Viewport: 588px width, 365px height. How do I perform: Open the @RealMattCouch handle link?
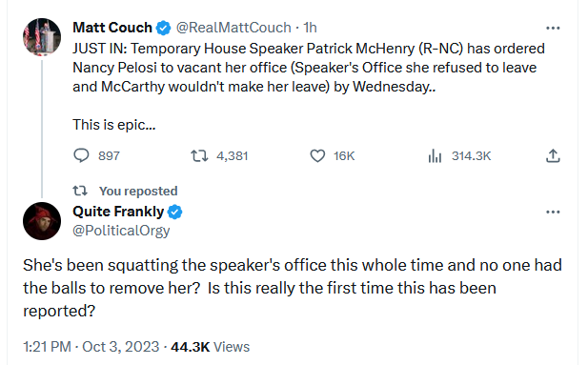pyautogui.click(x=233, y=28)
